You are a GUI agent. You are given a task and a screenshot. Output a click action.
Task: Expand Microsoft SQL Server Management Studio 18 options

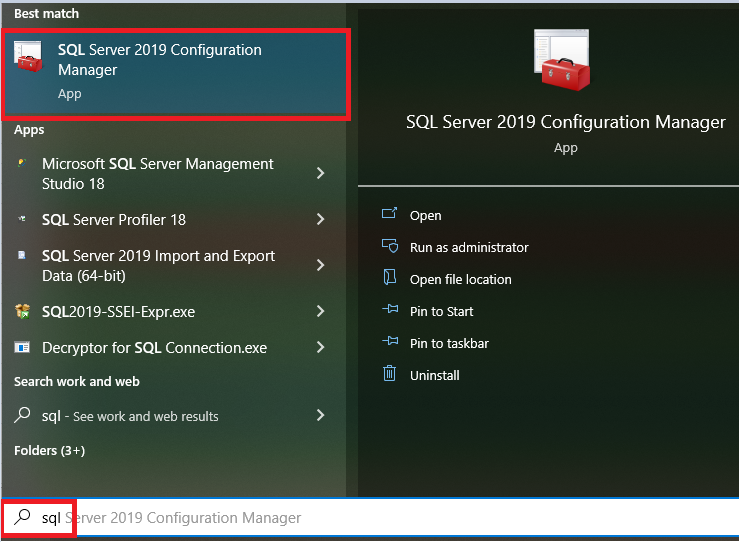(320, 174)
